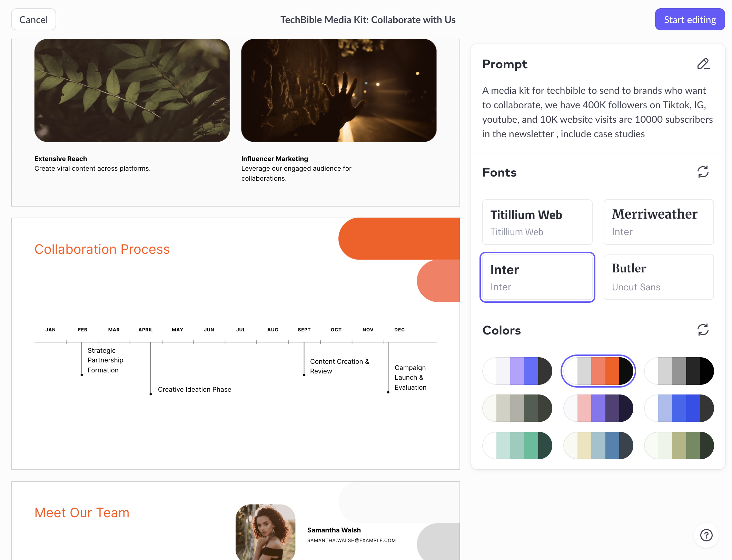Click the Collaboration Process heading

(x=102, y=249)
